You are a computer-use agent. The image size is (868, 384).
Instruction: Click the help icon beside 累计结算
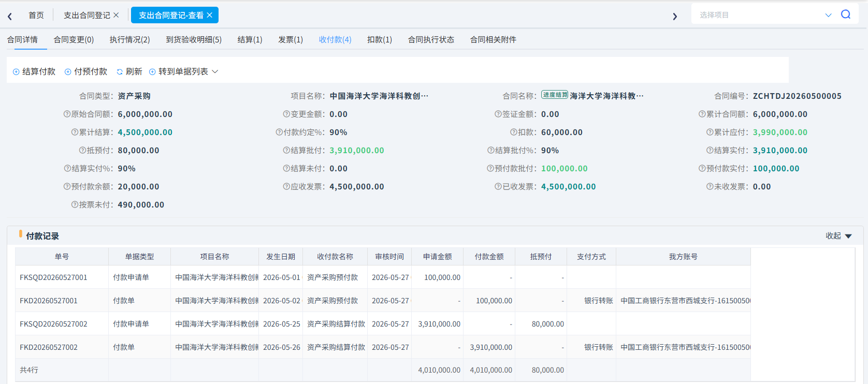75,132
